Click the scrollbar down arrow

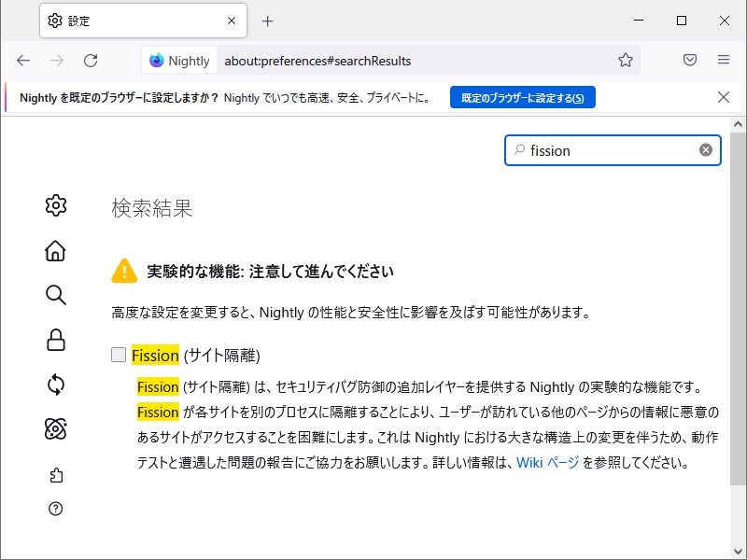coord(739,550)
